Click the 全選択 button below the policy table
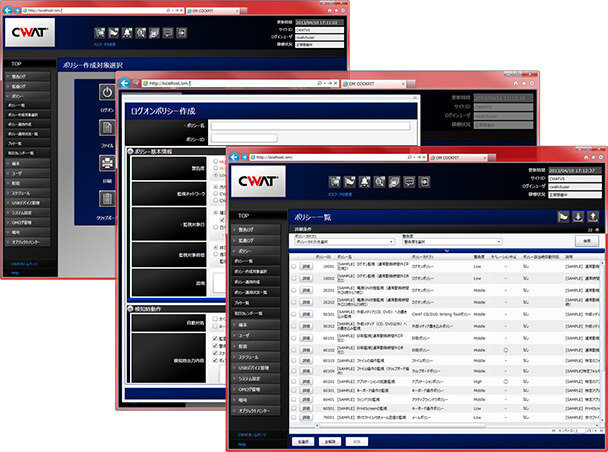Screen dimensions: 608x452 coord(303,442)
